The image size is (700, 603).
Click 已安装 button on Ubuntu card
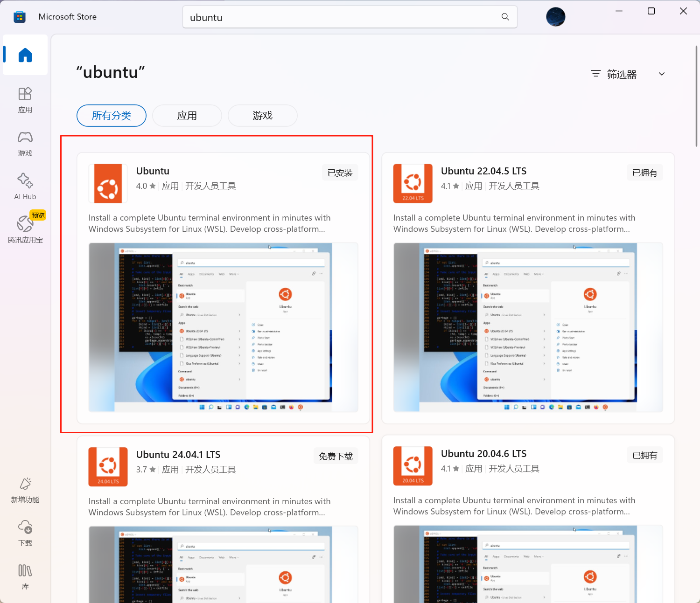pyautogui.click(x=340, y=173)
